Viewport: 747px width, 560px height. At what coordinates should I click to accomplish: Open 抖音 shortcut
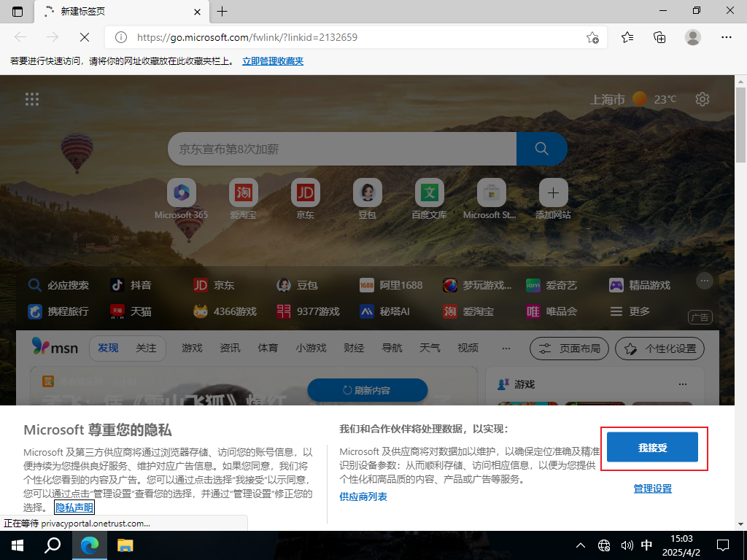131,285
